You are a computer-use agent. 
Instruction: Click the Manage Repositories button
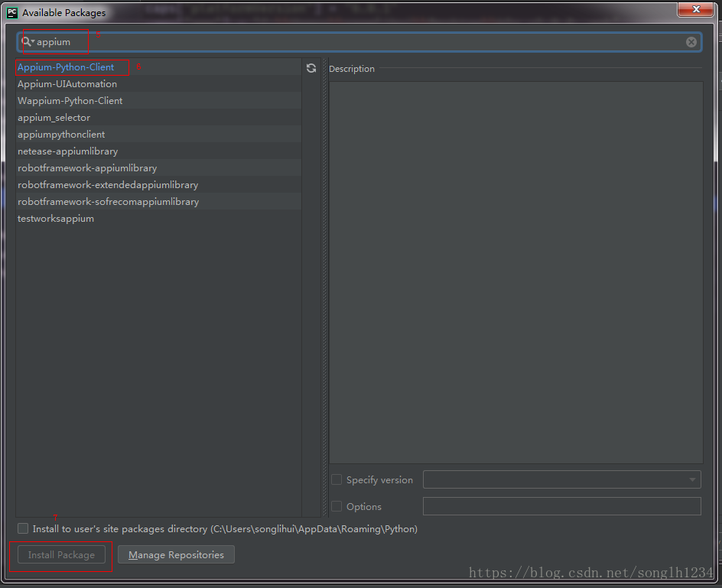176,554
